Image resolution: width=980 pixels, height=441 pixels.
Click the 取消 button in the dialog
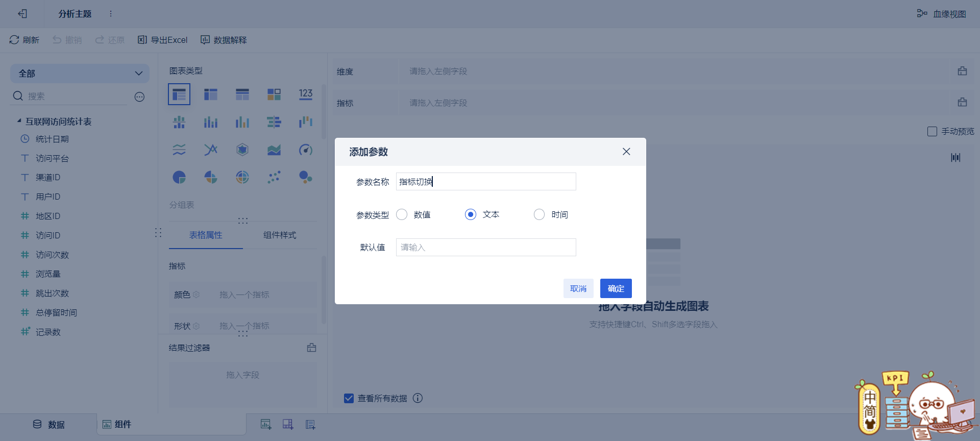(x=578, y=288)
